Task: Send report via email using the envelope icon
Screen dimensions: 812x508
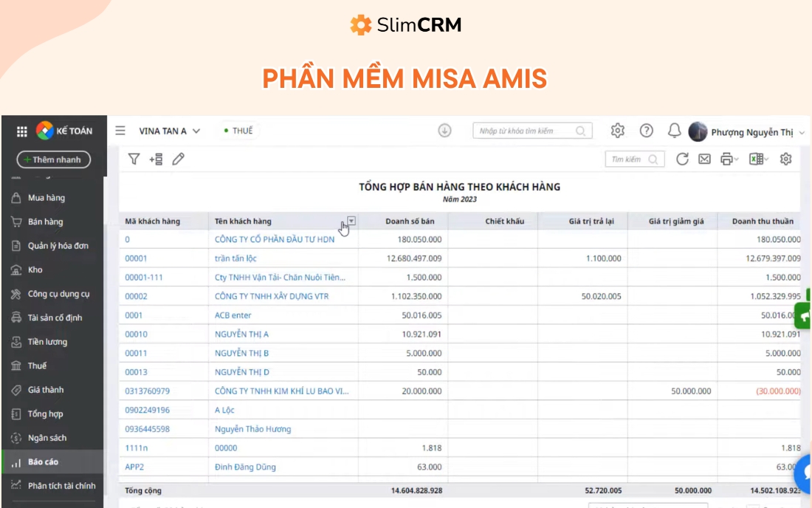Action: coord(703,159)
